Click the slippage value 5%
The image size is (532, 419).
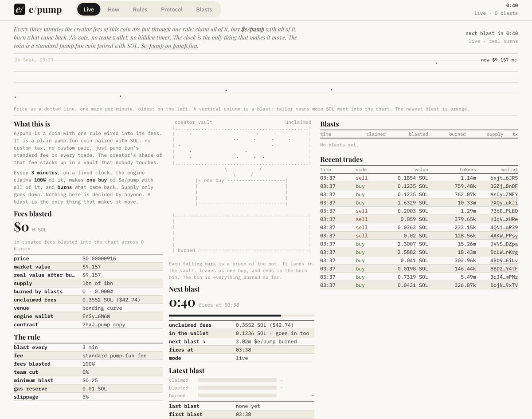[x=86, y=397]
